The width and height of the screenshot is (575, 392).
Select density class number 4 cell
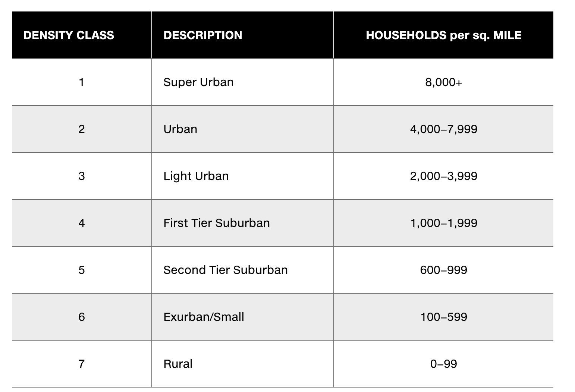point(82,223)
